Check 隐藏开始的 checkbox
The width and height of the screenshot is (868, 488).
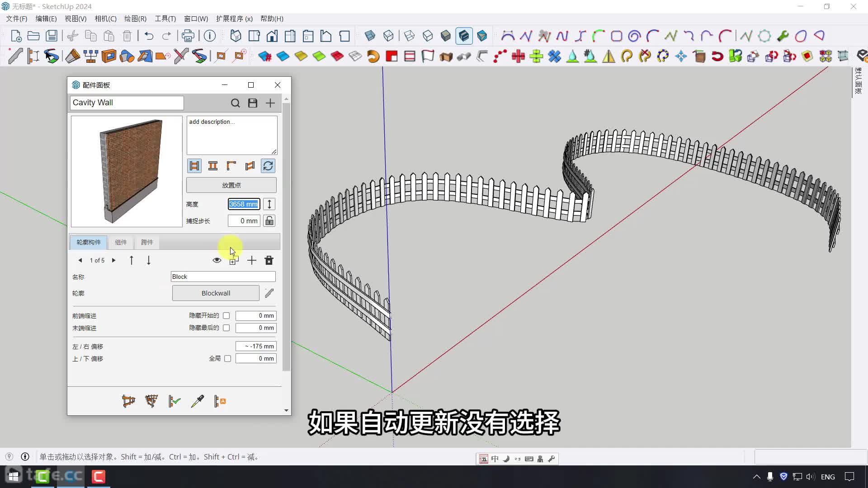pyautogui.click(x=226, y=316)
